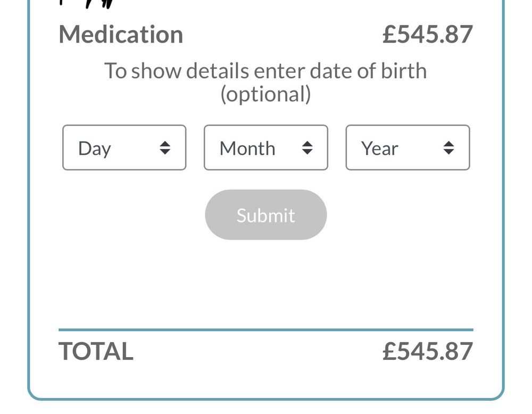This screenshot has height=414, width=532.
Task: Click the up-down arrows in the Day selector
Action: (x=165, y=148)
